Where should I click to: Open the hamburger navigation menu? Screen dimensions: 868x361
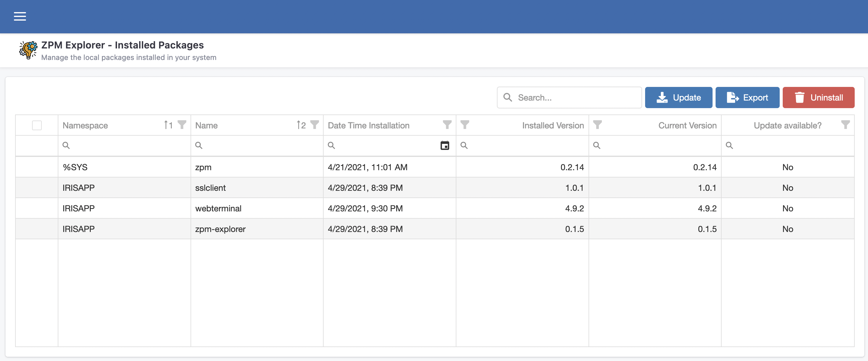[20, 16]
